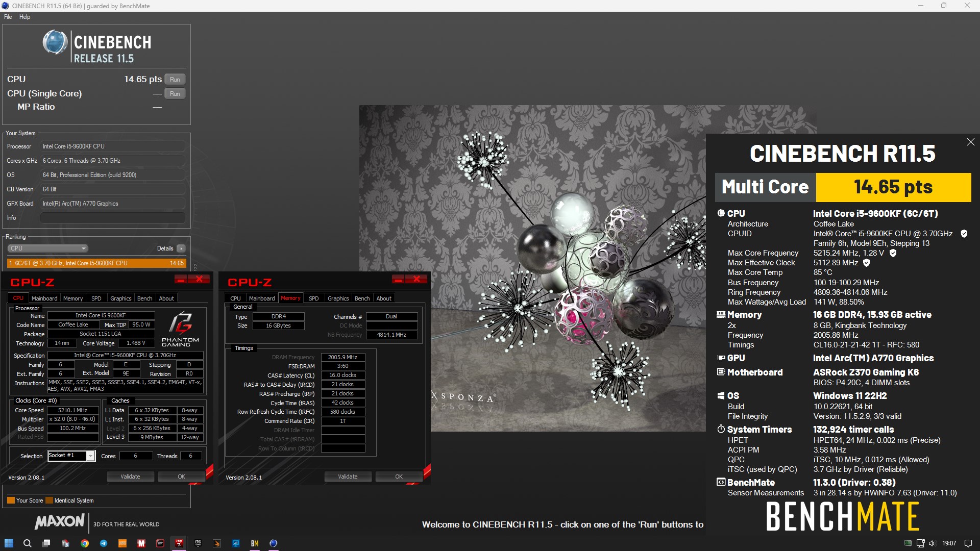The height and width of the screenshot is (551, 980).
Task: Open the Windows Start menu
Action: click(x=9, y=543)
